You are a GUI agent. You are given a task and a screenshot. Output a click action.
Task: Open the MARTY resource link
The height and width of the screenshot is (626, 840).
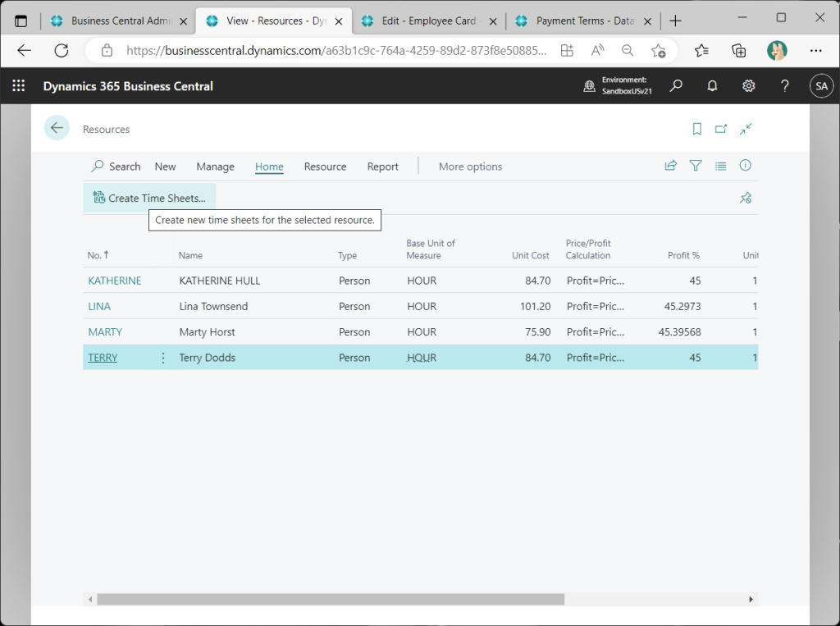pos(105,331)
